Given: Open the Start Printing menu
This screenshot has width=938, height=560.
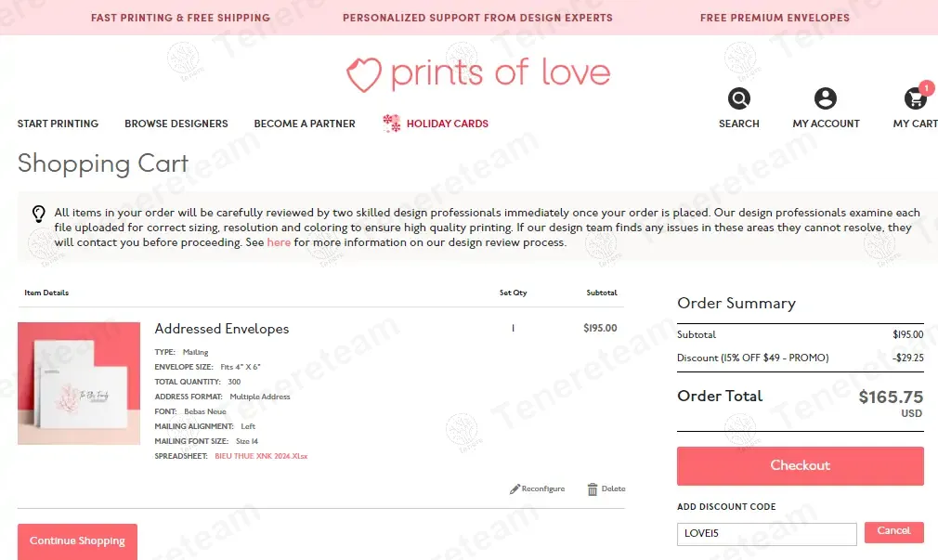Looking at the screenshot, I should (58, 124).
